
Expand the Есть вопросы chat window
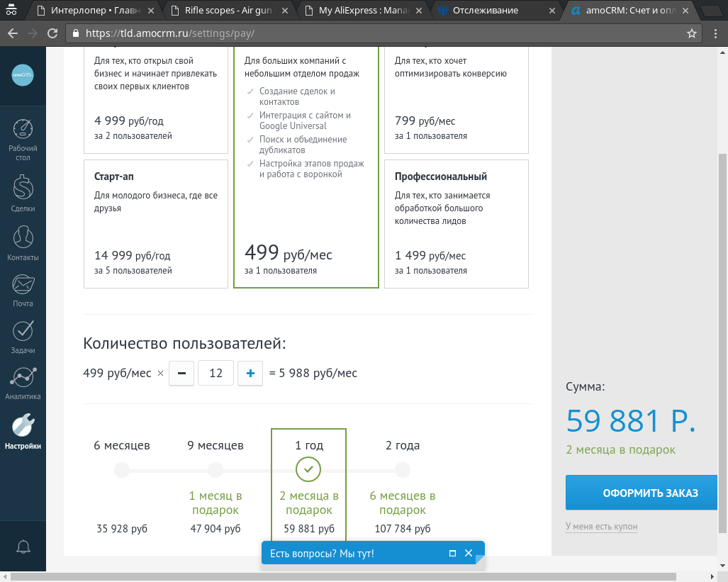coord(452,553)
